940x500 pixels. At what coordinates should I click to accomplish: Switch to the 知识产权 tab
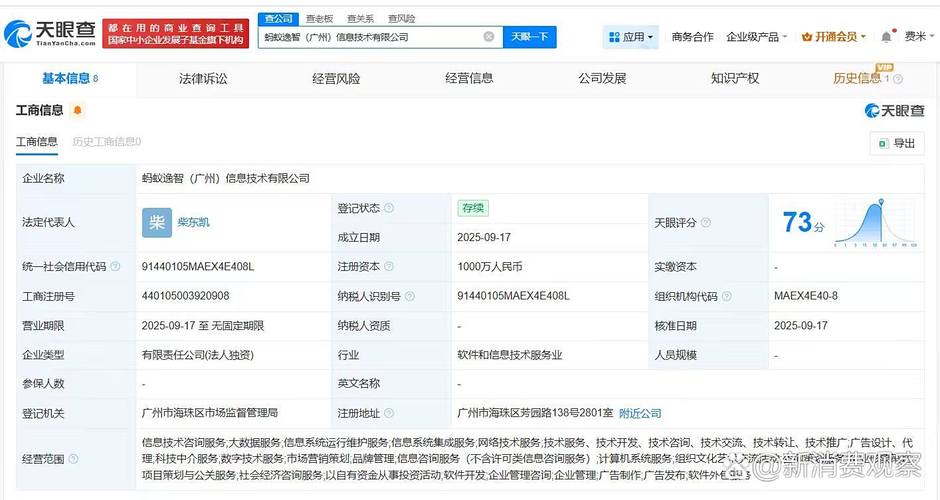736,79
